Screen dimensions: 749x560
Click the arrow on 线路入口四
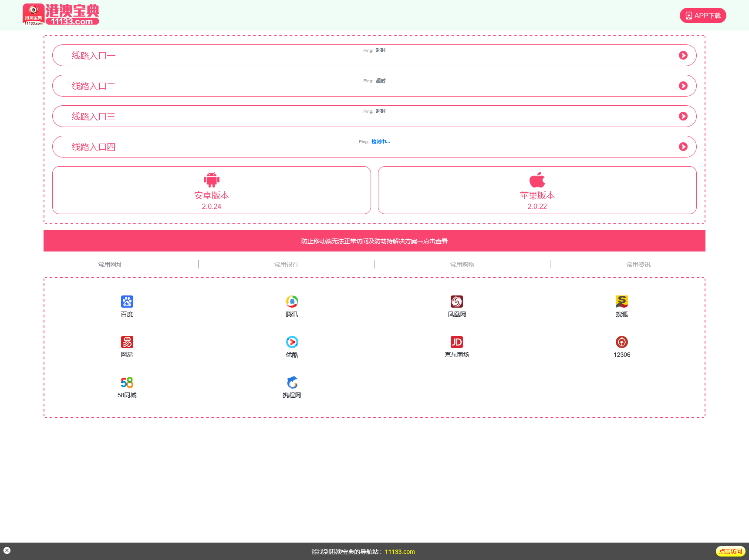(683, 147)
